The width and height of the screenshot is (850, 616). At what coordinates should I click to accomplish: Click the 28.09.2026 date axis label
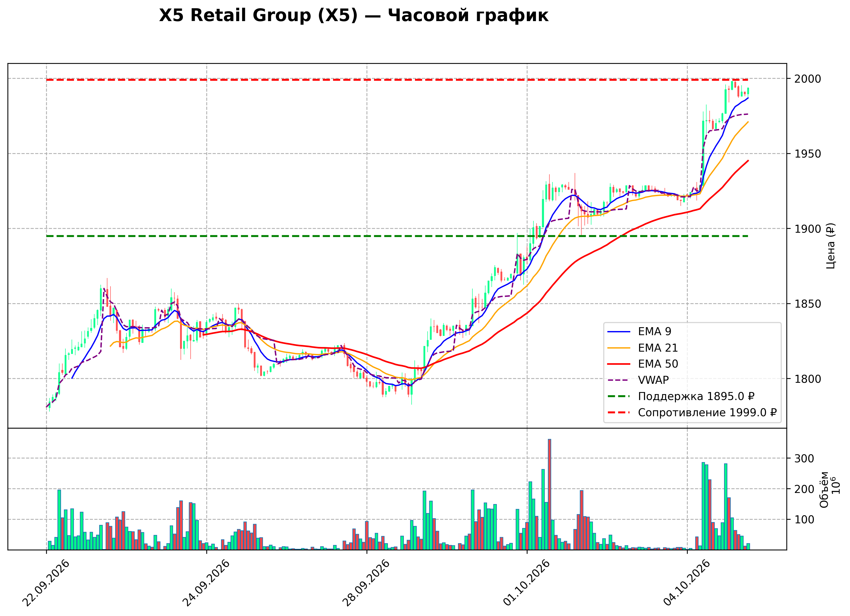point(366,583)
